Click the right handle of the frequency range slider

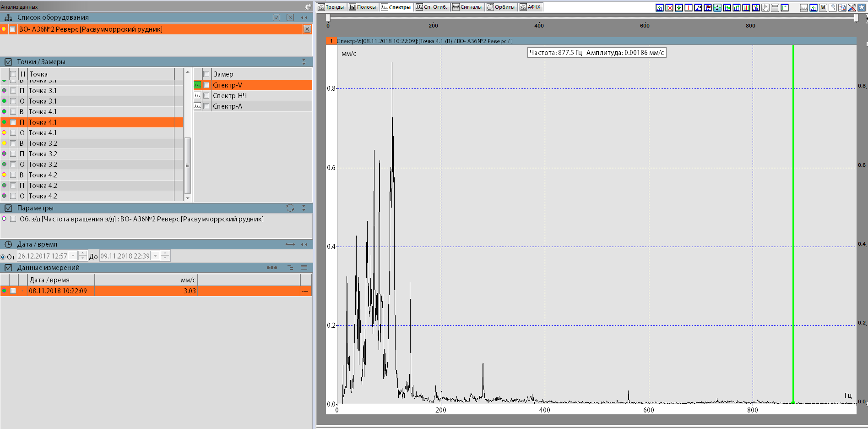coord(856,17)
